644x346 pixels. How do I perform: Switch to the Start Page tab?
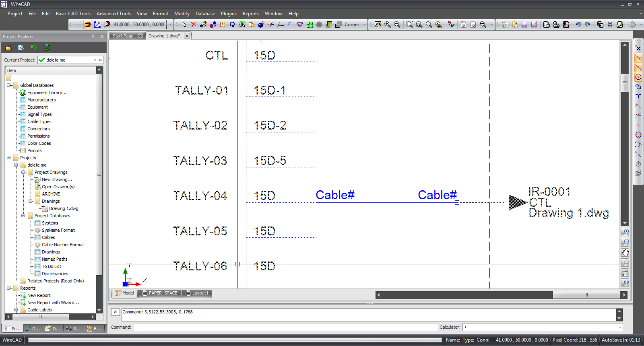[x=123, y=36]
